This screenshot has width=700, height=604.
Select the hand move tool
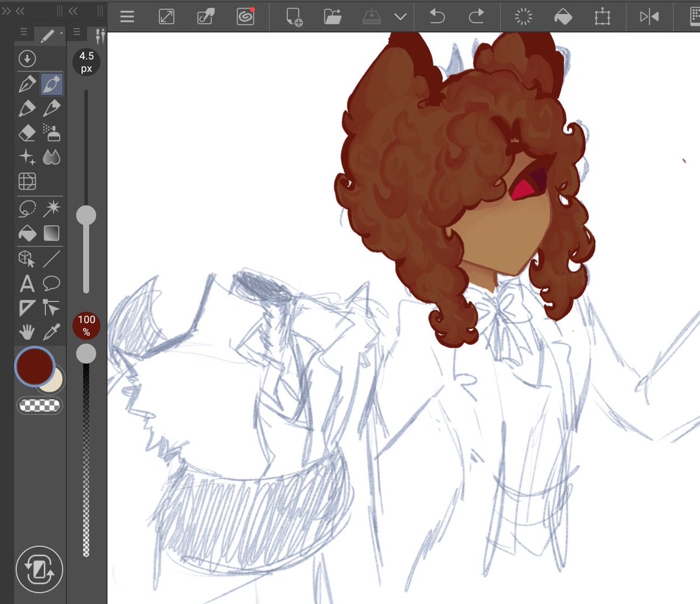pyautogui.click(x=27, y=332)
